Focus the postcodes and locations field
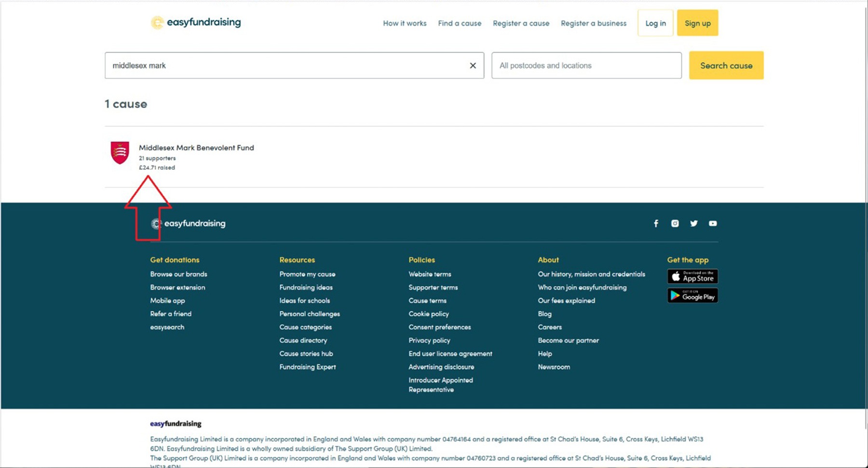 click(586, 66)
